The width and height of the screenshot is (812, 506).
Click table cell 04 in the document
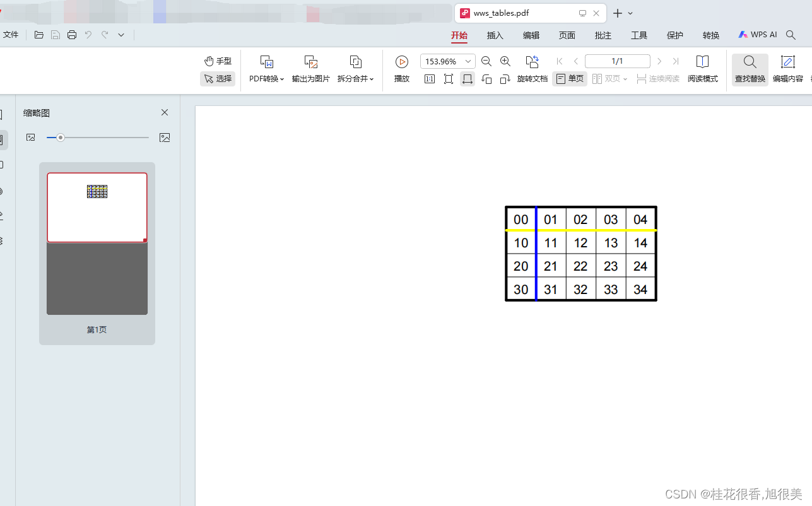coord(640,220)
